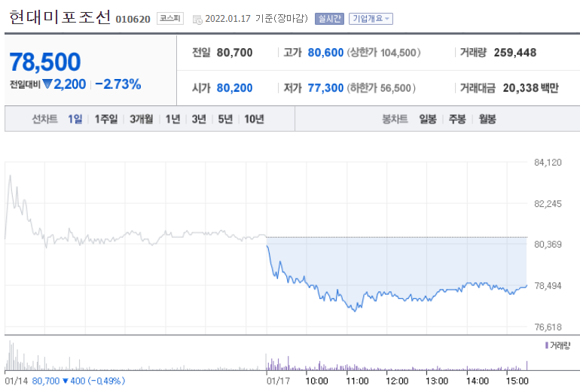Click the -2.73% change rate

click(118, 84)
